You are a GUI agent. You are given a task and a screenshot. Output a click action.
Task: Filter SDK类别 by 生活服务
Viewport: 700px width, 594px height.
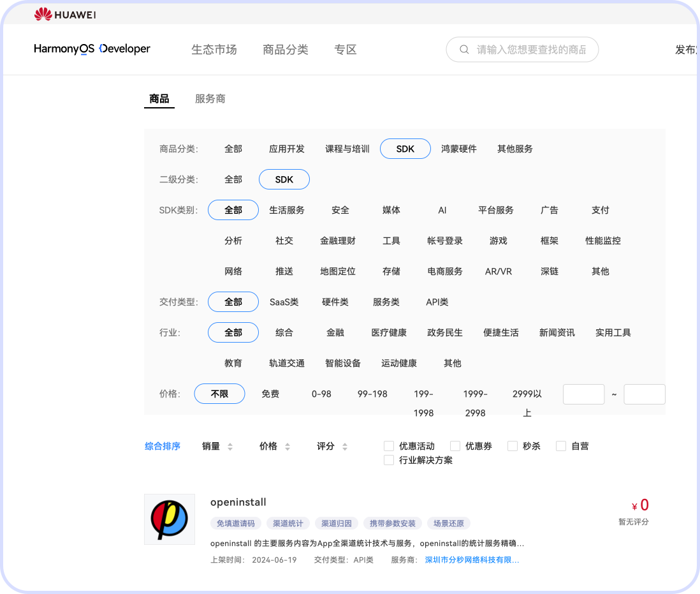click(287, 210)
